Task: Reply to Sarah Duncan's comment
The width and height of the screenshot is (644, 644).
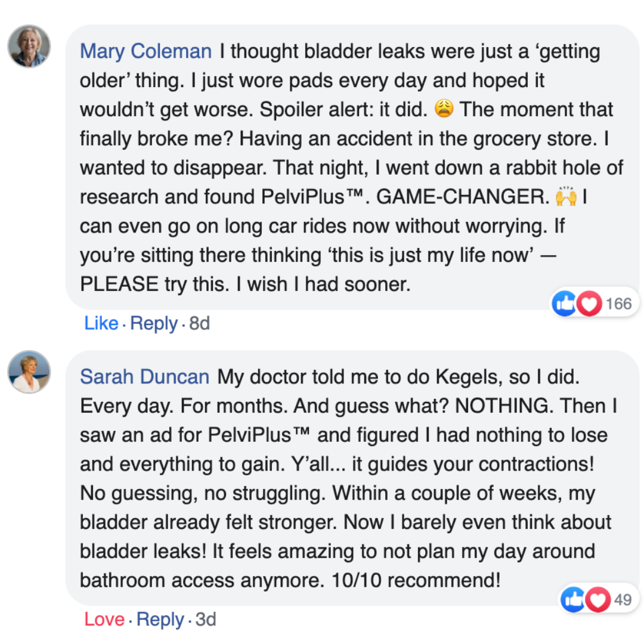Action: 160,619
